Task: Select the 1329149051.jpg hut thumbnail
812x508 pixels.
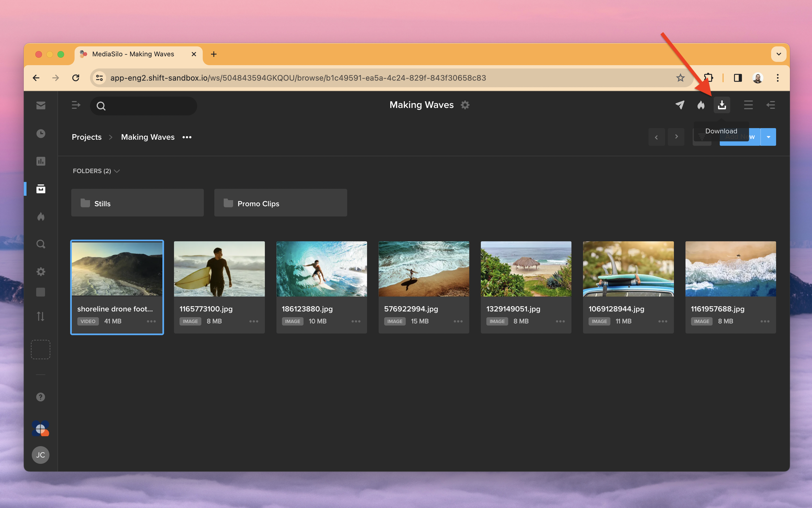Action: point(526,269)
